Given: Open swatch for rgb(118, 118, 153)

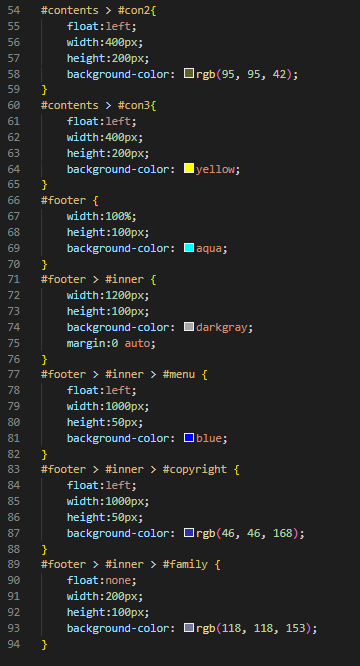Looking at the screenshot, I should tap(189, 627).
